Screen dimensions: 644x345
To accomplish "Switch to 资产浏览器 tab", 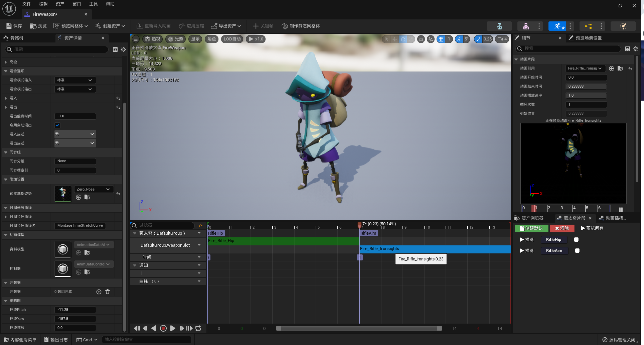I will (x=529, y=218).
